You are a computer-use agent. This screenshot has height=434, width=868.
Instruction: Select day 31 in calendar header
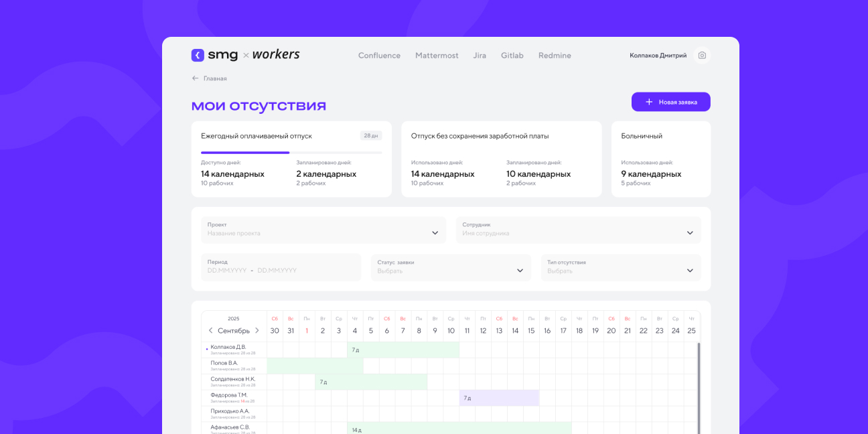coord(291,331)
